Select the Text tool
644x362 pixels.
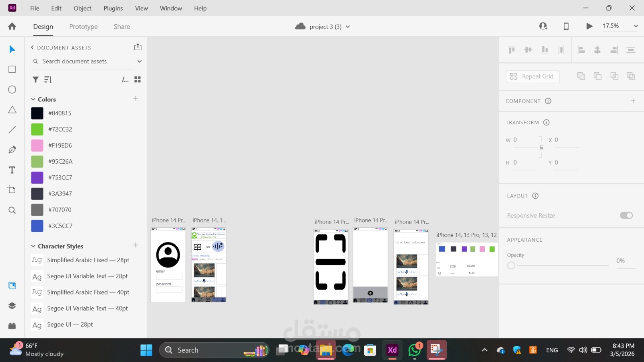(x=12, y=170)
